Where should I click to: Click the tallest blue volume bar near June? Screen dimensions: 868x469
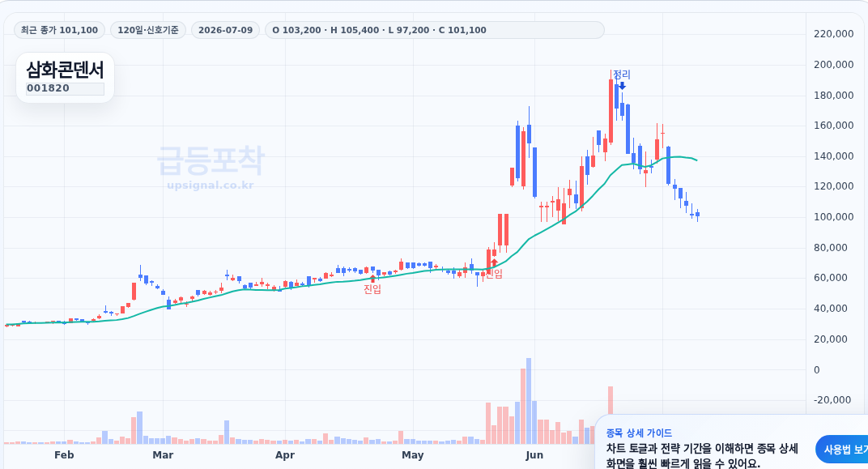[529, 401]
